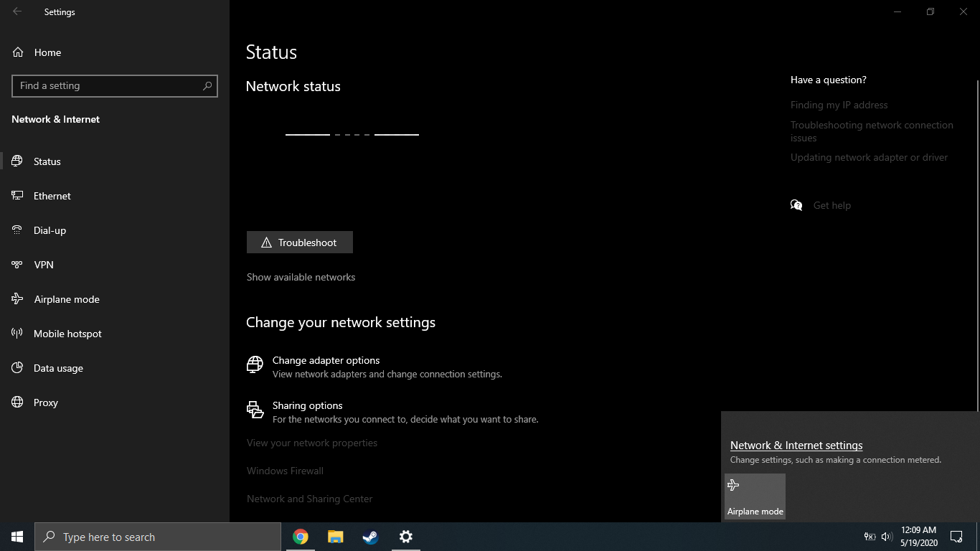Click the Sharing options printer icon
This screenshot has height=551, width=980.
click(x=255, y=410)
